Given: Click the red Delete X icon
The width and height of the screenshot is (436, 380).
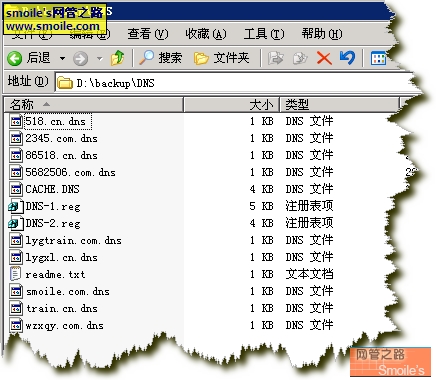Looking at the screenshot, I should (324, 58).
